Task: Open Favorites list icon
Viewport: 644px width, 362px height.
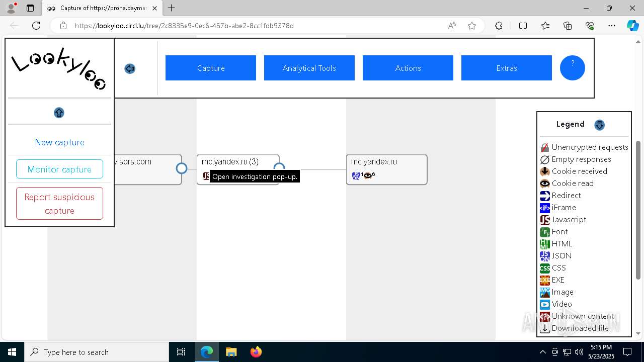Action: click(545, 26)
